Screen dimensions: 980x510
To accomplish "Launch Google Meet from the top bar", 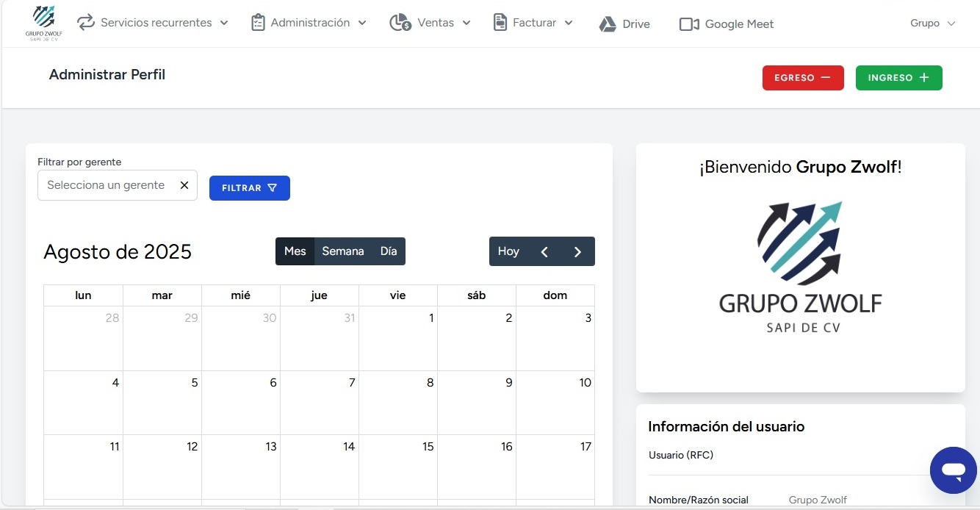I will point(725,24).
